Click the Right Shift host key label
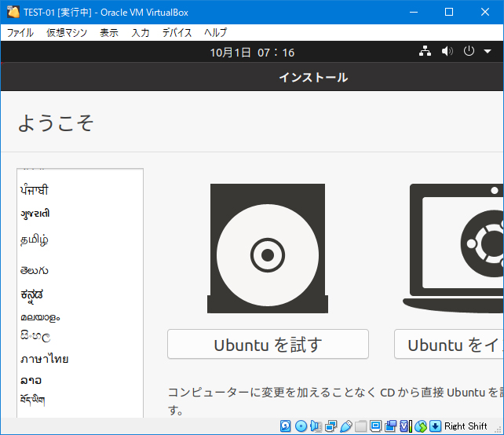The width and height of the screenshot is (504, 435). (466, 426)
